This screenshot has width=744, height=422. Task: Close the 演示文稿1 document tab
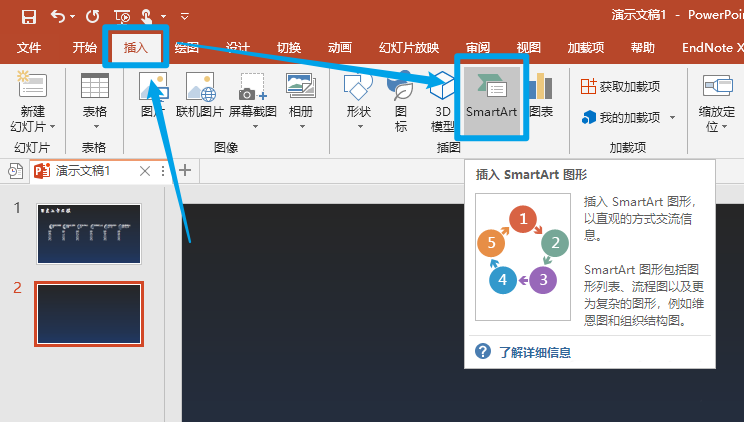pyautogui.click(x=145, y=171)
